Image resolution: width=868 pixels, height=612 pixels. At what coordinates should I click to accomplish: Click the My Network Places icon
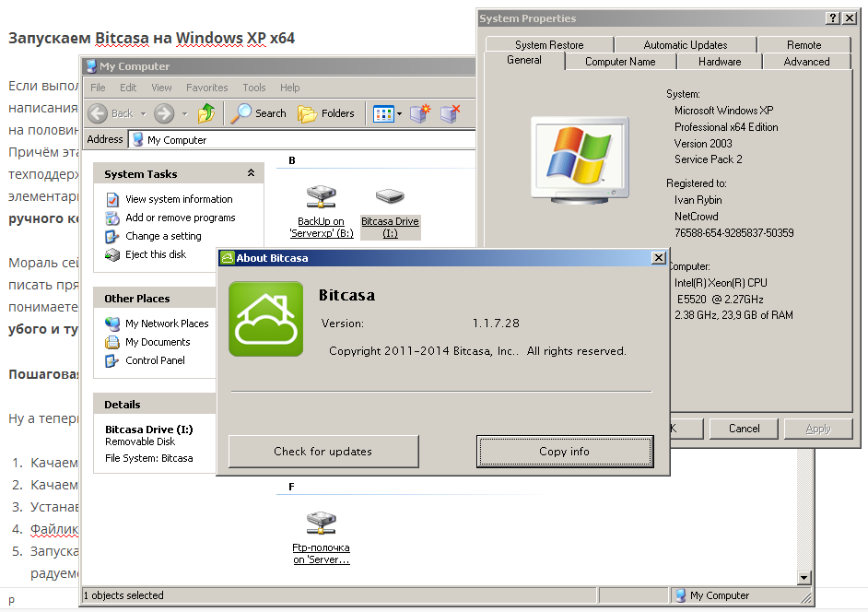(112, 324)
